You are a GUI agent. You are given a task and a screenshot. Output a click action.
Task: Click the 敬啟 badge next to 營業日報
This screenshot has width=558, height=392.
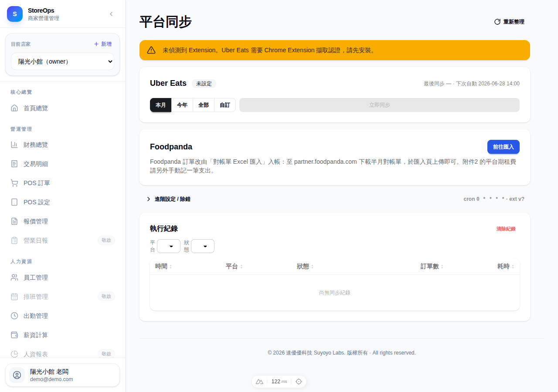point(106,240)
